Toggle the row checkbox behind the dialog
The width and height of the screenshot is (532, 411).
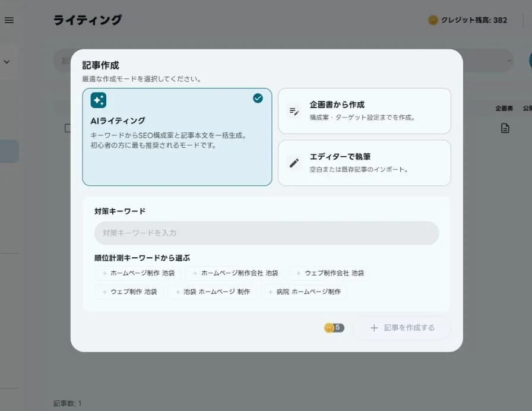(x=68, y=128)
